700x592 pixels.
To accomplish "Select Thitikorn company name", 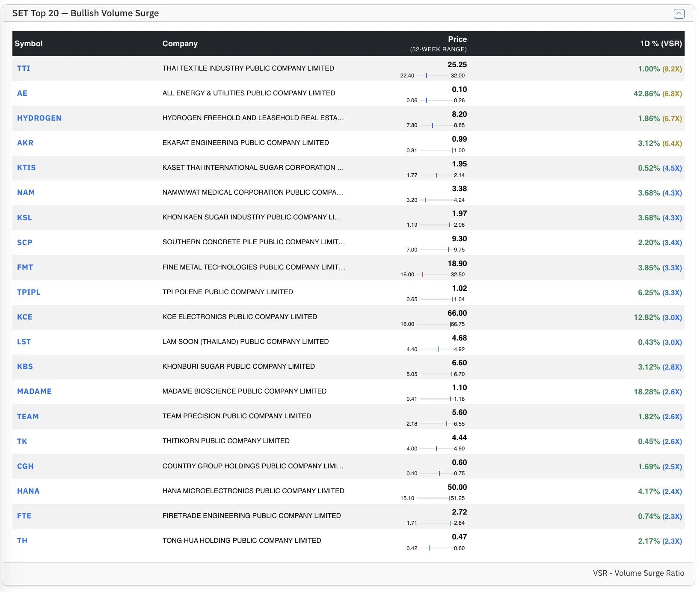I will pyautogui.click(x=226, y=441).
